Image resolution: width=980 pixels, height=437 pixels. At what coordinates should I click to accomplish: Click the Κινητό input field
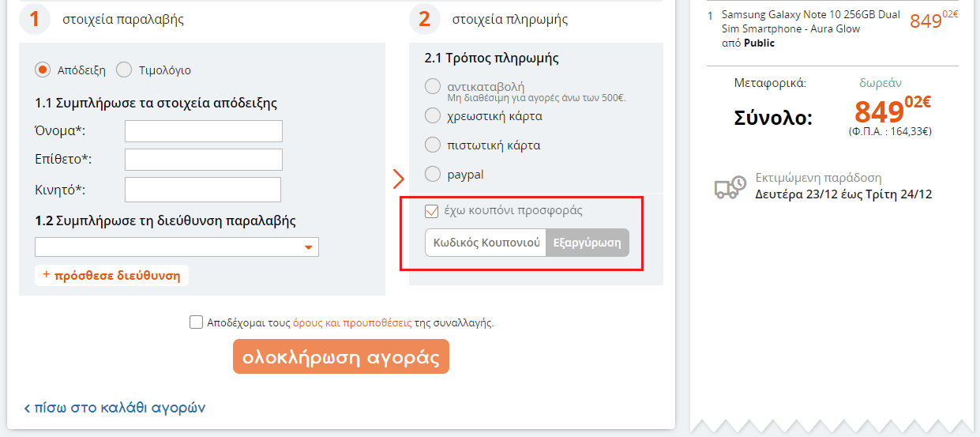202,190
